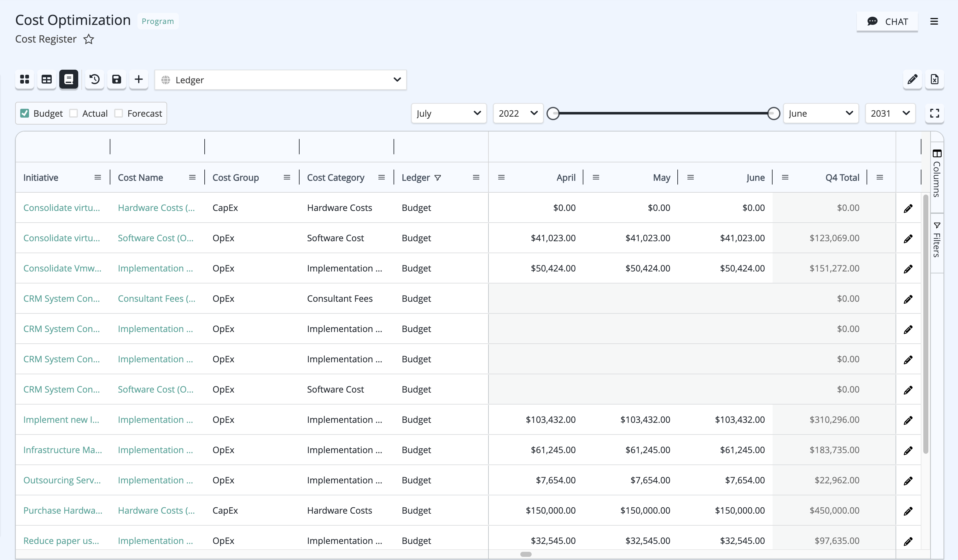Open the Ledger view dropdown
958x560 pixels.
click(281, 80)
